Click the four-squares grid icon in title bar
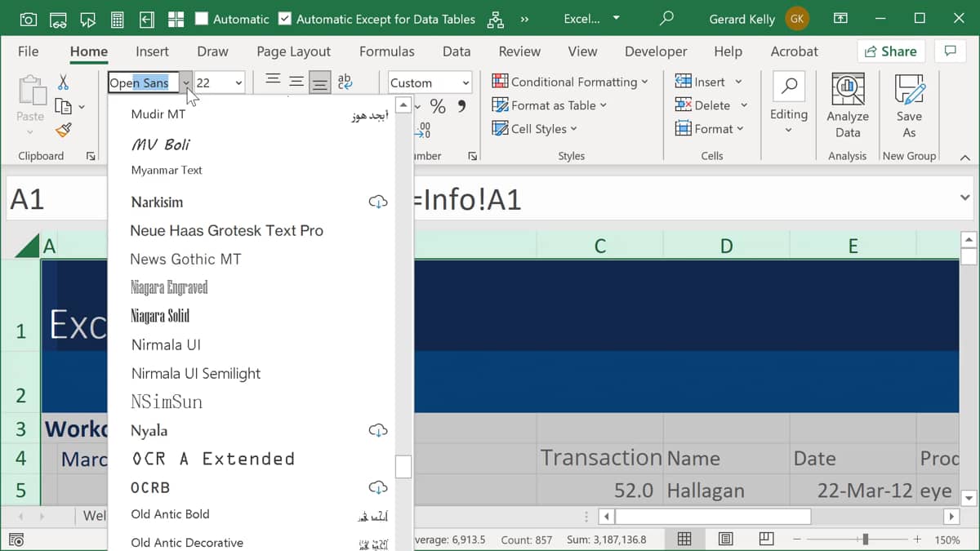The height and width of the screenshot is (551, 980). (x=176, y=19)
